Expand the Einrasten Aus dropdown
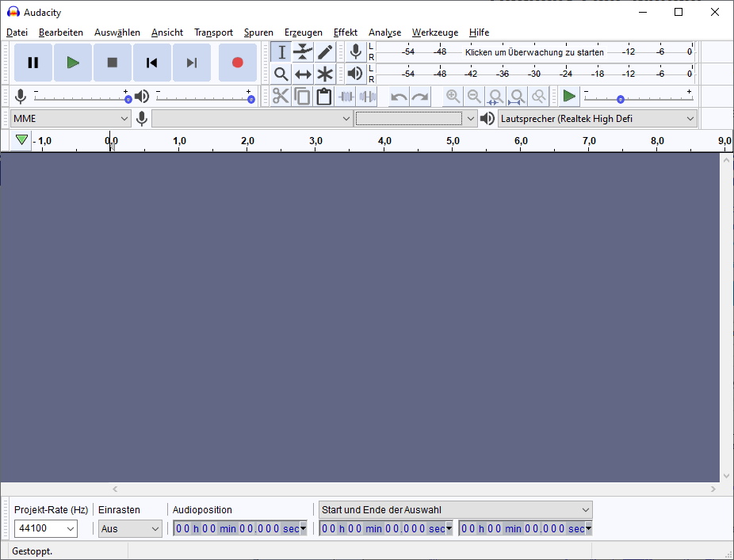 point(130,528)
